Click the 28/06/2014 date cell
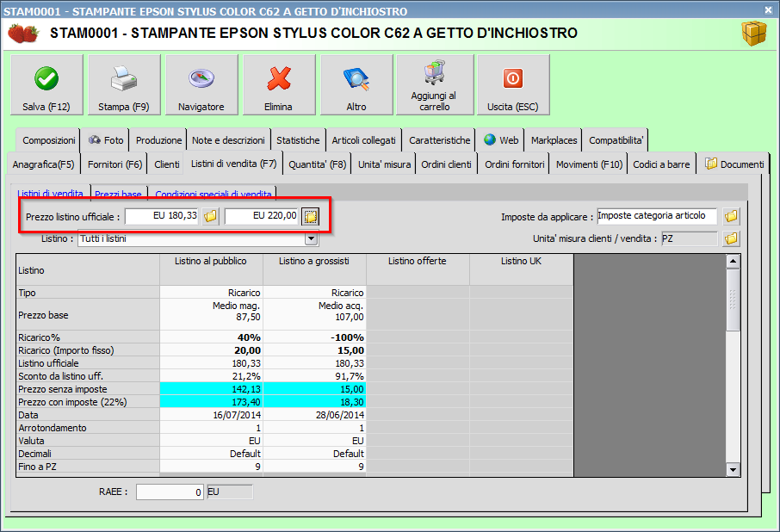Screen dimensions: 780x532 pos(314,415)
